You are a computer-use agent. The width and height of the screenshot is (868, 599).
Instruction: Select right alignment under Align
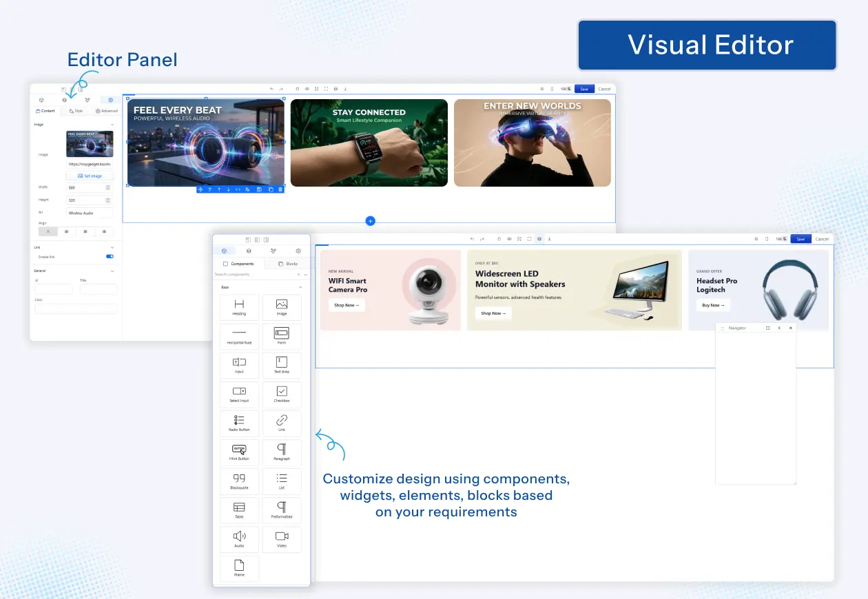pos(104,231)
